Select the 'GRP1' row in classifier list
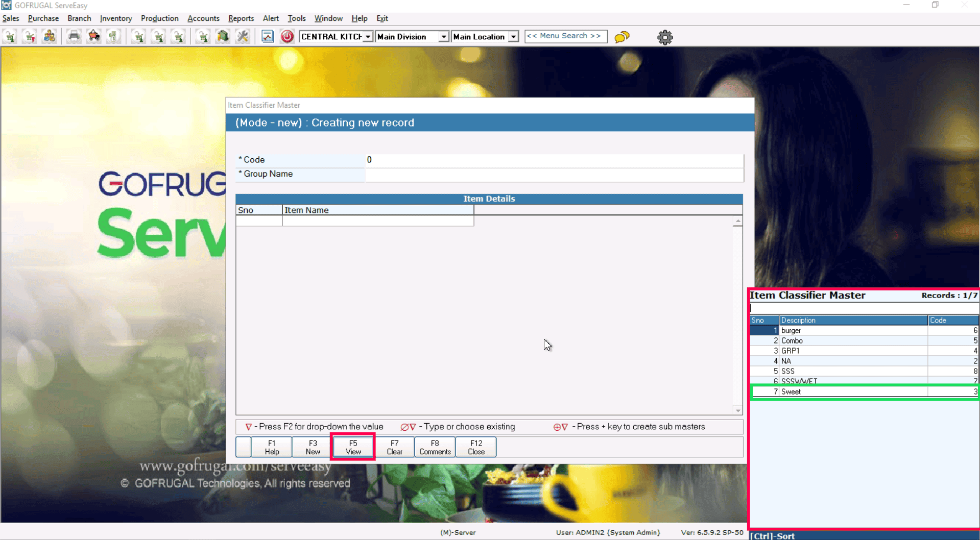 (x=864, y=351)
